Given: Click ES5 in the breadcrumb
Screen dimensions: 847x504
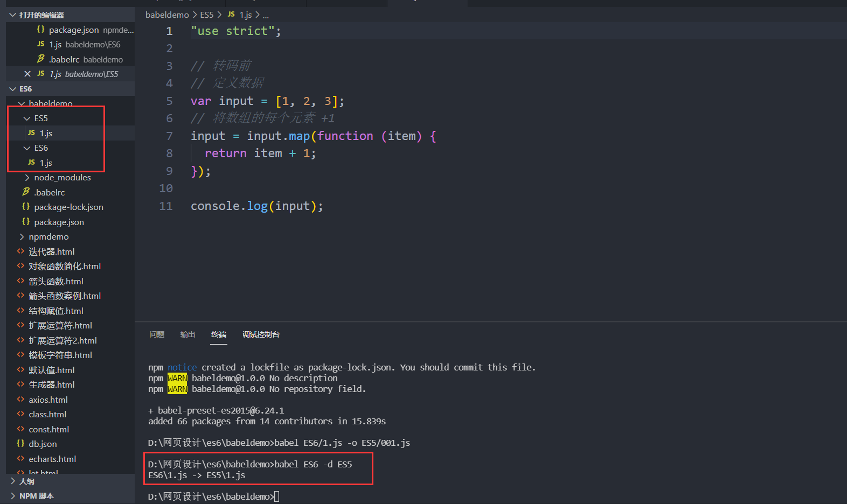Looking at the screenshot, I should 207,15.
